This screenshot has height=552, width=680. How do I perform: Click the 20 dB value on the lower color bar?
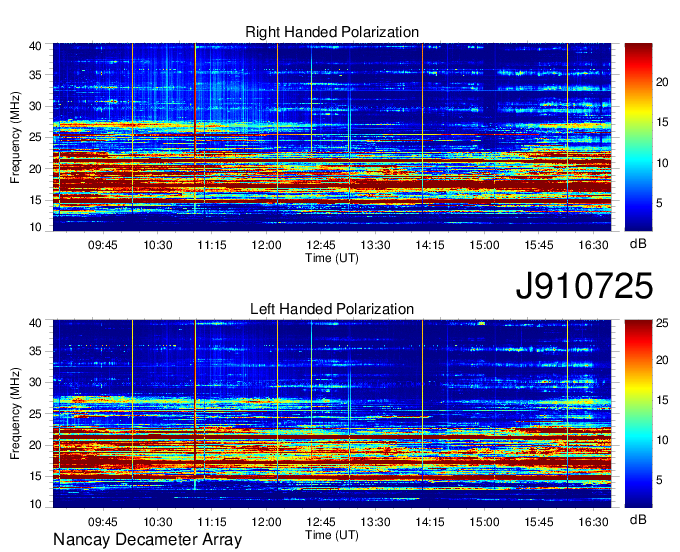[662, 360]
